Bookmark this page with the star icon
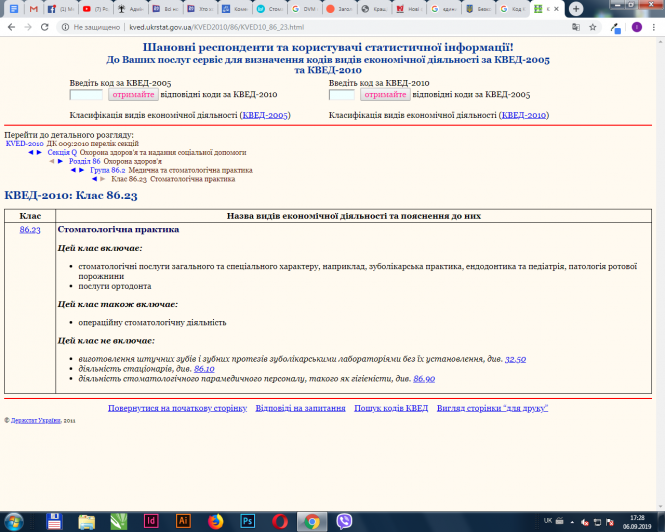The image size is (665, 532). [x=592, y=27]
